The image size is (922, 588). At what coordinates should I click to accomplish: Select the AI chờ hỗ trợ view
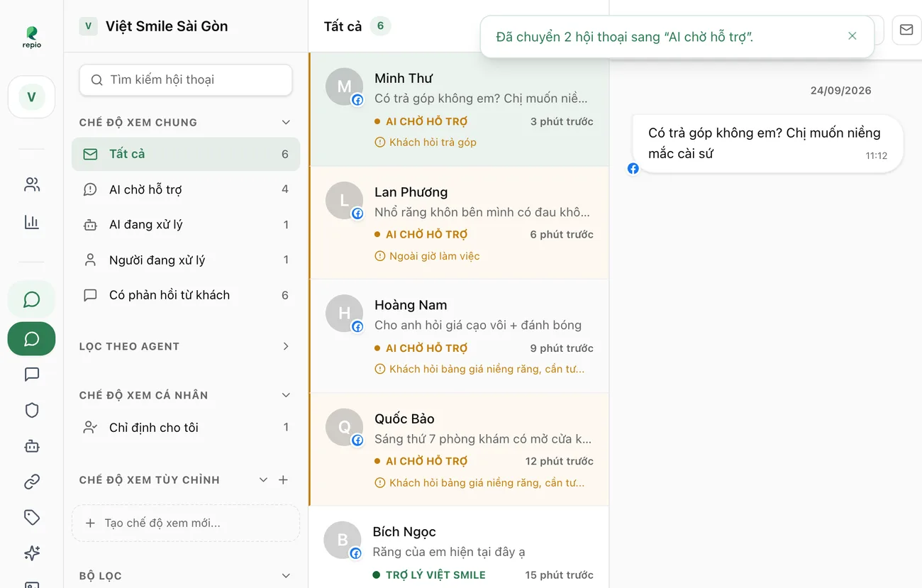[186, 189]
